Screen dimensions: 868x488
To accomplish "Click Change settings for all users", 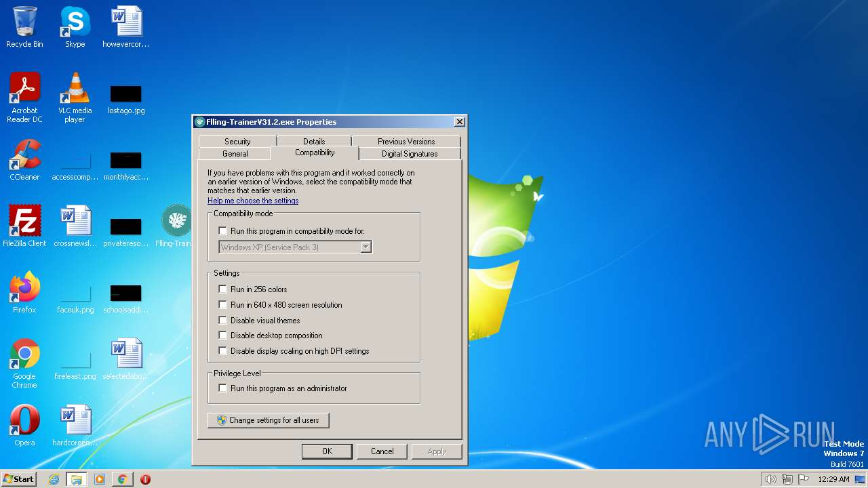I will tap(269, 420).
